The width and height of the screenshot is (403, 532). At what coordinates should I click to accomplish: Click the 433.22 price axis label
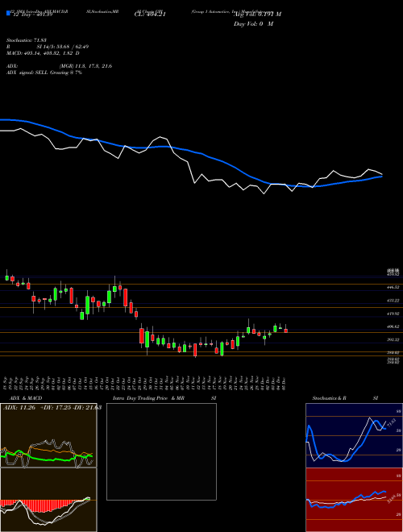[x=393, y=301]
